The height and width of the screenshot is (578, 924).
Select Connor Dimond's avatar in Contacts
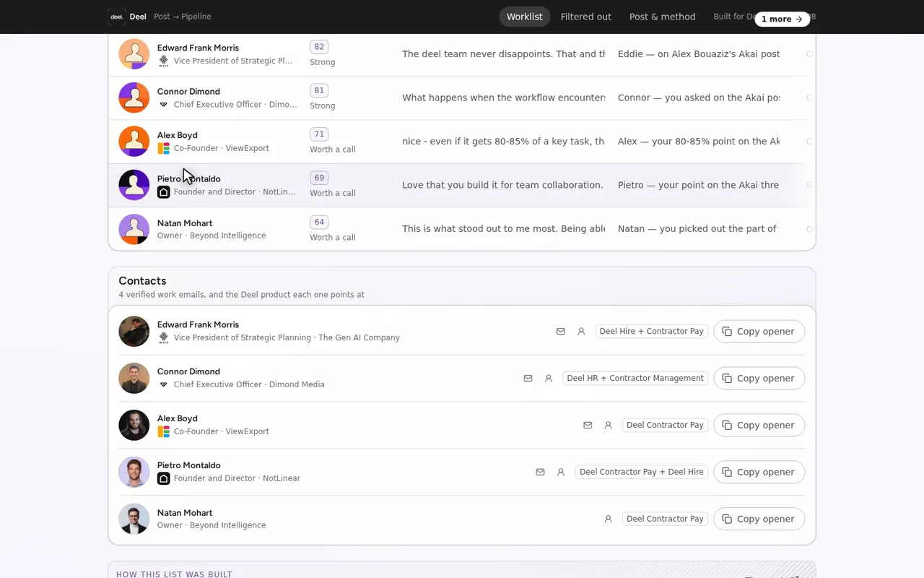(134, 378)
